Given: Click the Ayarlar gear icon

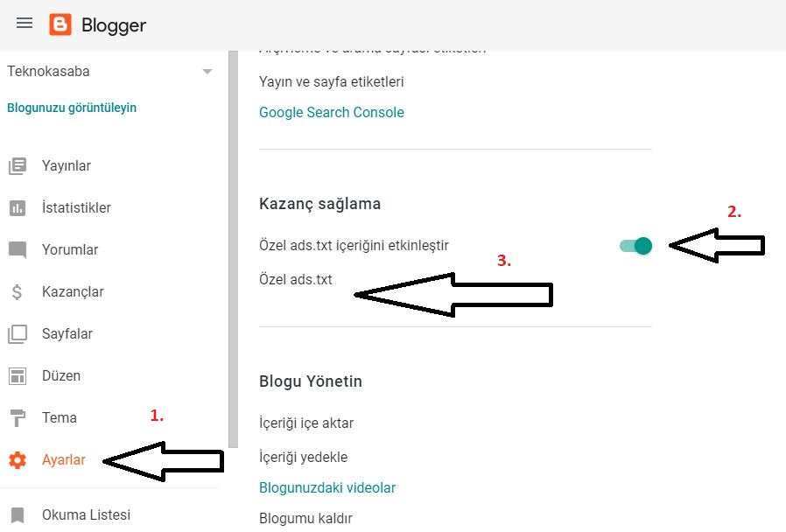Looking at the screenshot, I should pyautogui.click(x=18, y=460).
